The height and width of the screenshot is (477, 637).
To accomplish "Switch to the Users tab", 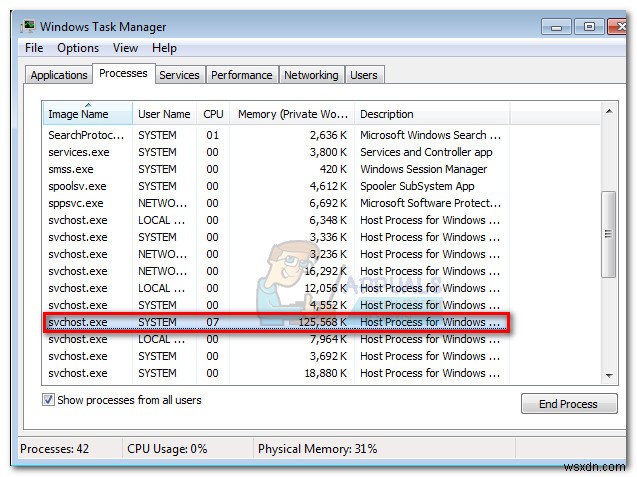I will pos(364,75).
